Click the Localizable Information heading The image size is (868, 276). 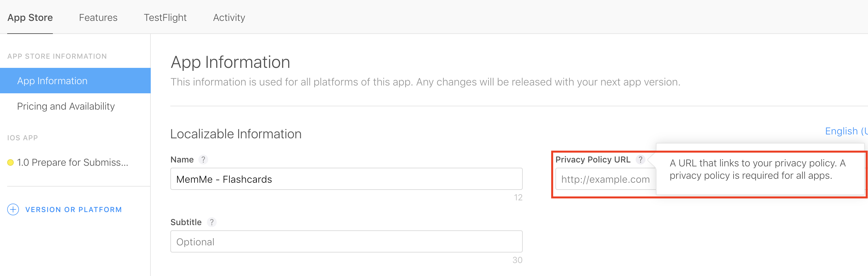coord(236,134)
